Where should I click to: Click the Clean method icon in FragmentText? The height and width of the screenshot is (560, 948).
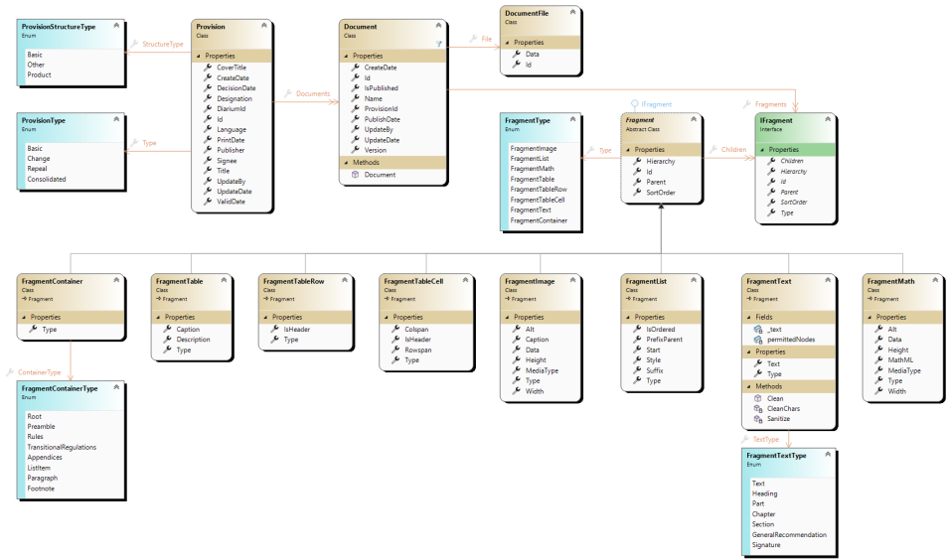[x=757, y=398]
